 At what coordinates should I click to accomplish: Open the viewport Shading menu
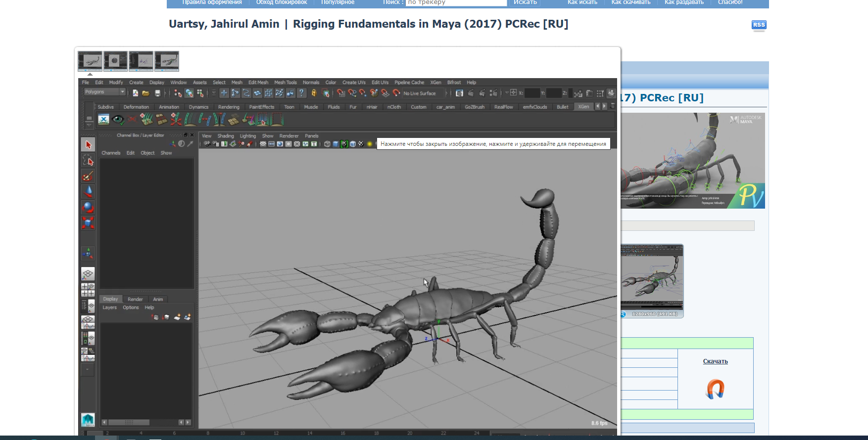click(x=226, y=136)
